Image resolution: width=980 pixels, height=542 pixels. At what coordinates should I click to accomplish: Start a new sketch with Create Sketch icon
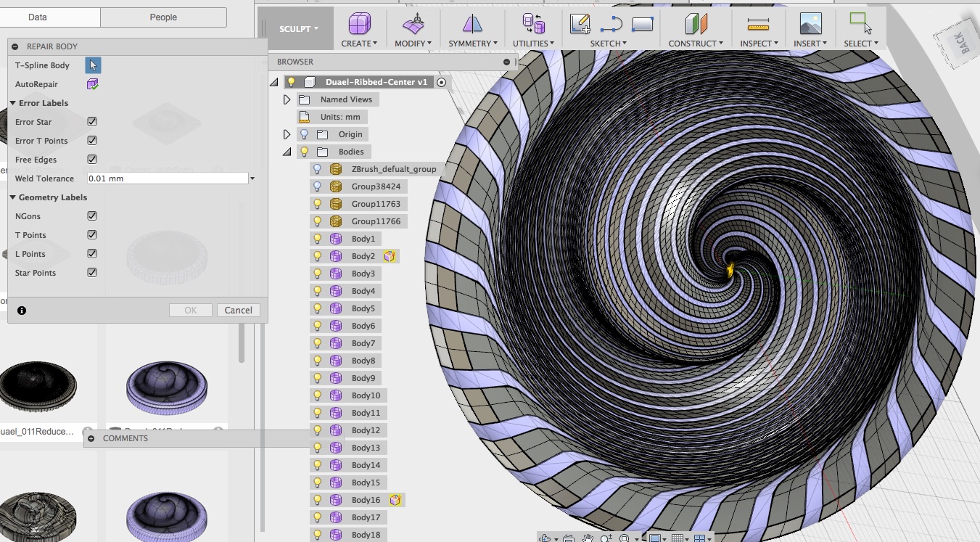[x=580, y=24]
